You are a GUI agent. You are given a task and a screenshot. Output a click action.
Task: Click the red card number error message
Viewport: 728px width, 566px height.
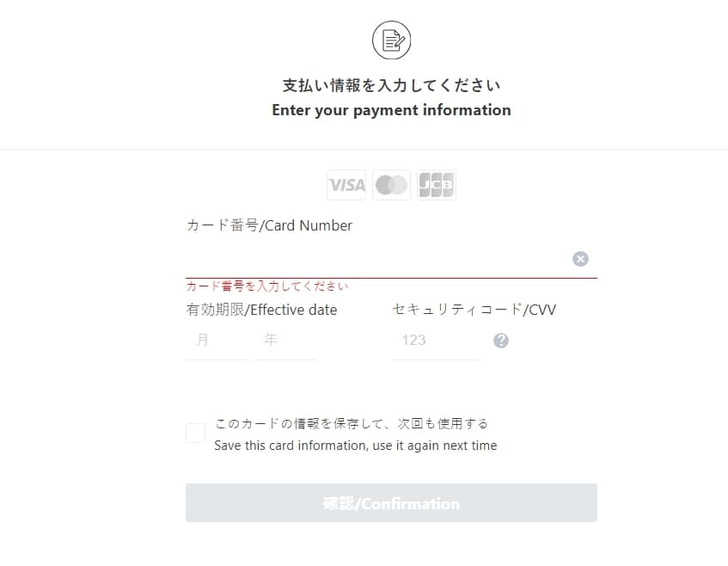tap(267, 286)
